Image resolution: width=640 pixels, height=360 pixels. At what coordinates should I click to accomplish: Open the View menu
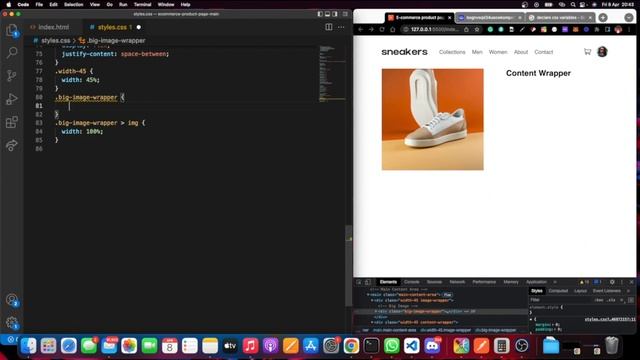pos(95,4)
